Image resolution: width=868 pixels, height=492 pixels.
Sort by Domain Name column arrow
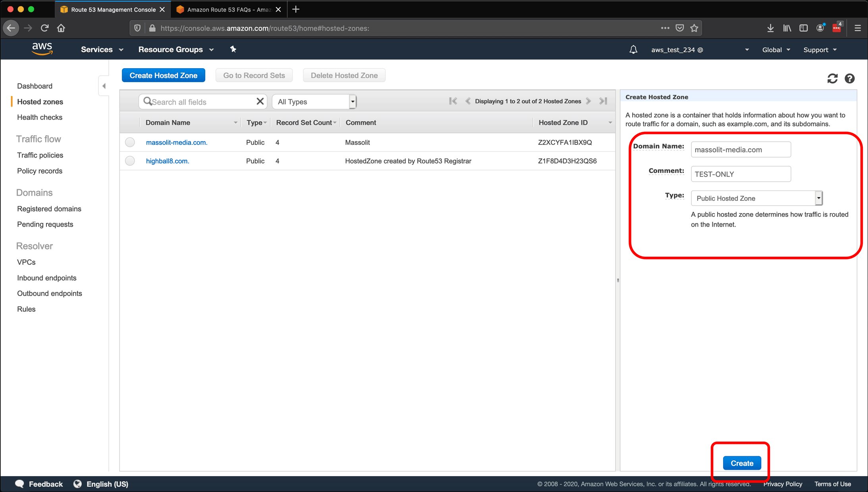(x=235, y=123)
